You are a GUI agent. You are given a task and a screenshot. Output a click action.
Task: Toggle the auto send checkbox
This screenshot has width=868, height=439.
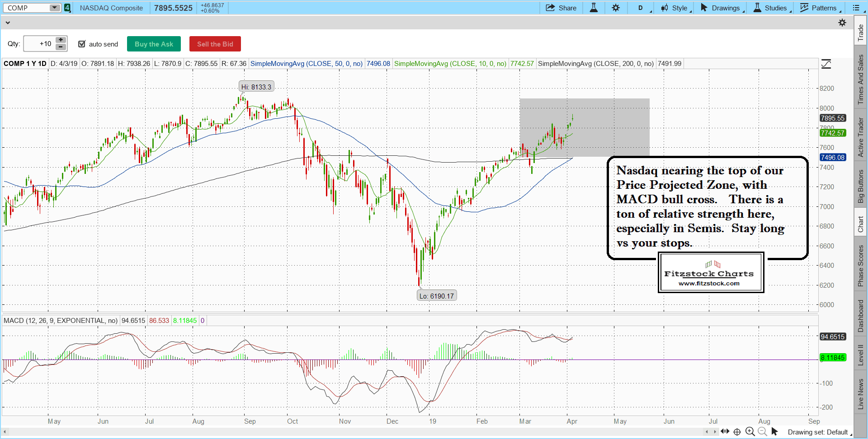point(82,44)
